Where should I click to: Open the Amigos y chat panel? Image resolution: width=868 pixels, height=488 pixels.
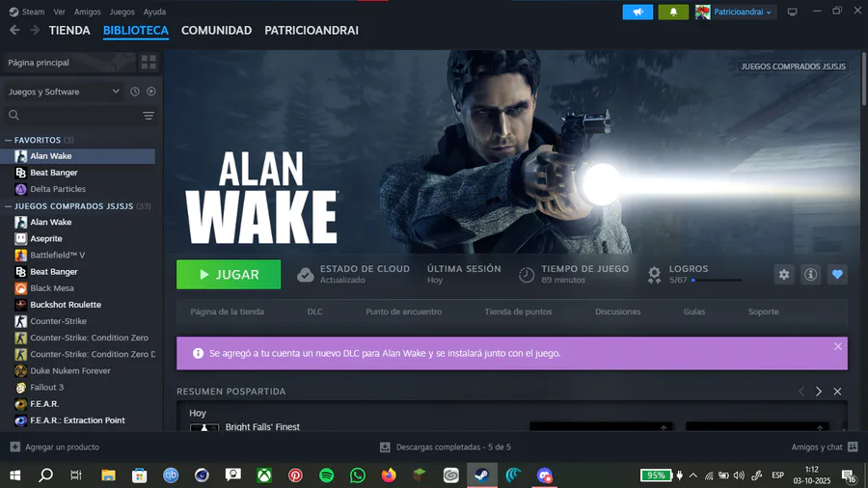click(825, 447)
